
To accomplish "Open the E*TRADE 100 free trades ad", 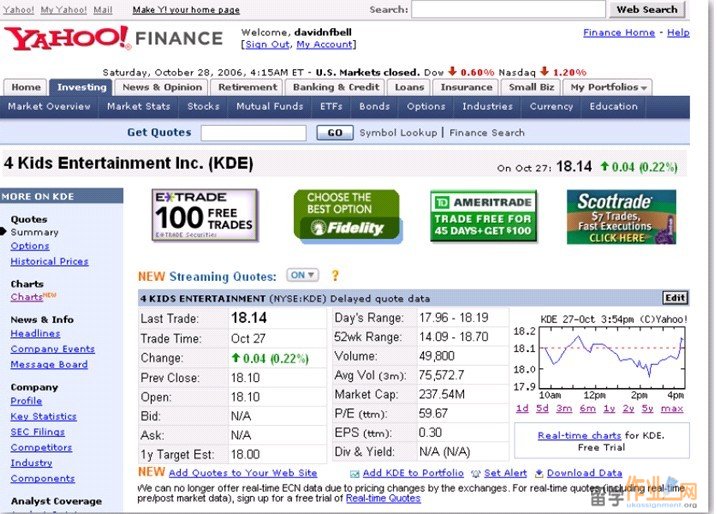I will pyautogui.click(x=204, y=215).
